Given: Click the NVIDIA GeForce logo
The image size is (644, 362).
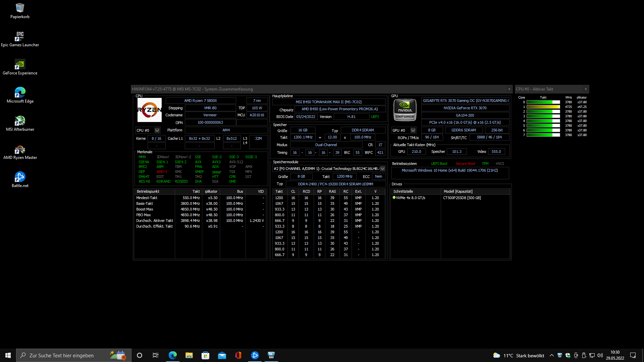Looking at the screenshot, I should (x=405, y=110).
